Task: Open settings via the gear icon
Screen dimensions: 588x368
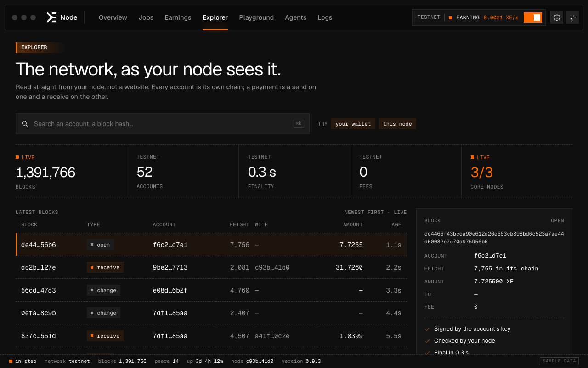Action: (x=557, y=17)
